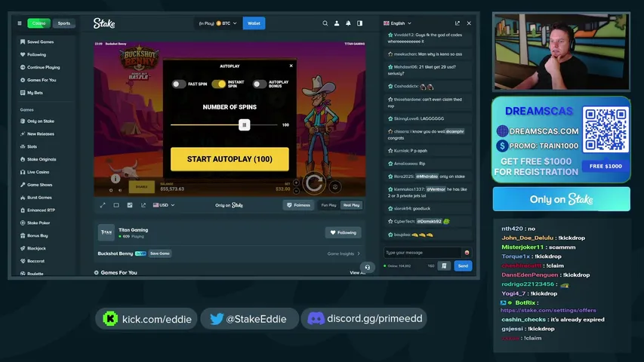Click the New Releases sidebar icon

click(x=23, y=133)
